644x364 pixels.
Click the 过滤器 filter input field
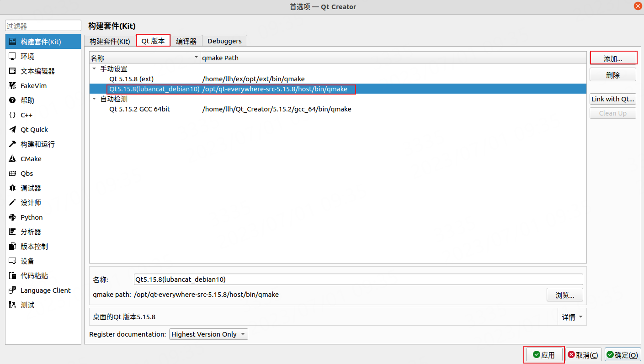(43, 26)
